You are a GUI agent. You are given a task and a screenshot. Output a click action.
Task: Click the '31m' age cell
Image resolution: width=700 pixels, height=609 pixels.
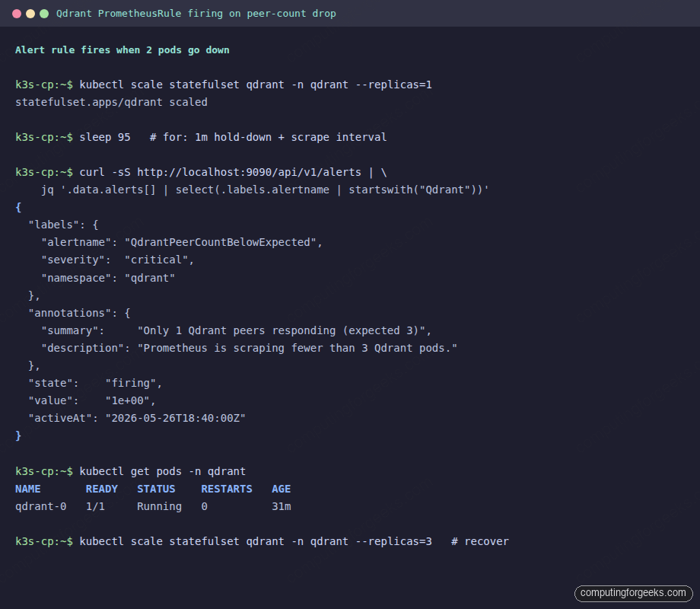tap(282, 506)
